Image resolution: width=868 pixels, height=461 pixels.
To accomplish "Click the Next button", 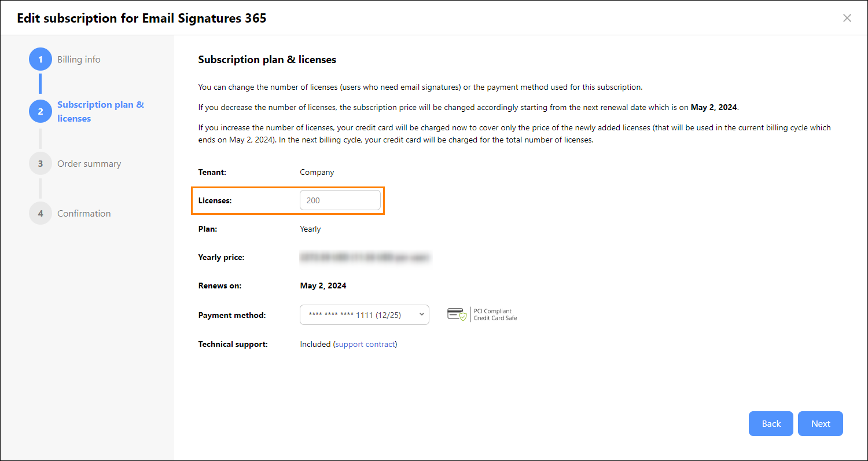I will pos(821,424).
